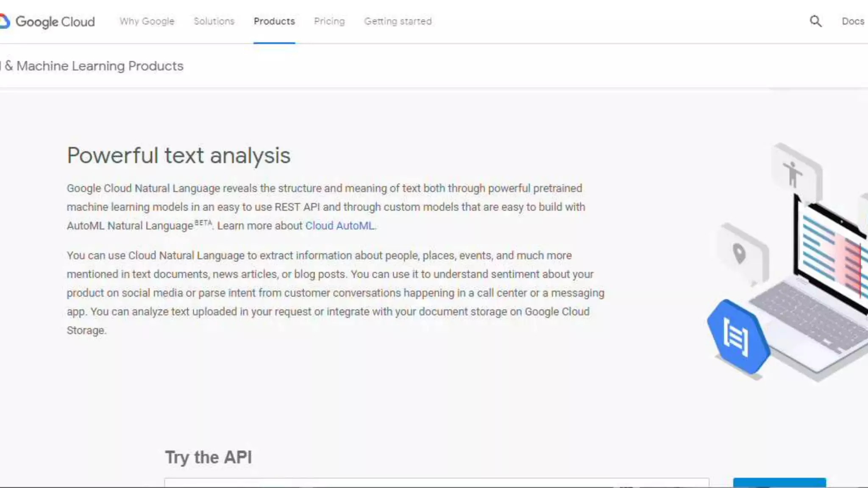This screenshot has width=868, height=488.
Task: Click the blue Natural Language hexagon icon
Action: point(737,337)
